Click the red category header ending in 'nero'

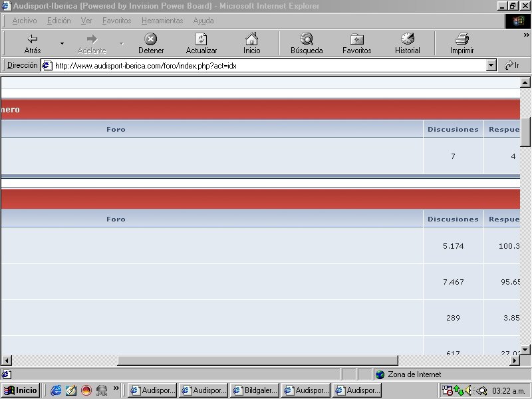click(261, 109)
